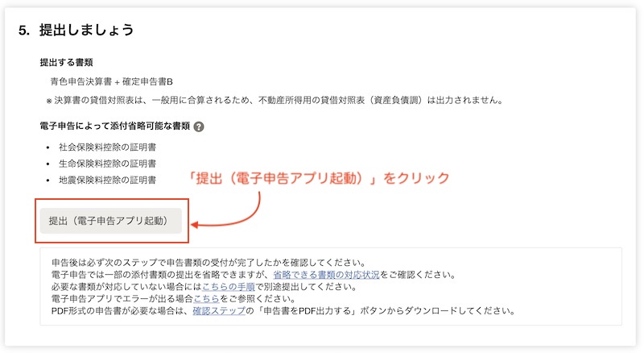This screenshot has width=644, height=353.
Task: Select the 社会保険料控除の証明書 list item
Action: 107,147
